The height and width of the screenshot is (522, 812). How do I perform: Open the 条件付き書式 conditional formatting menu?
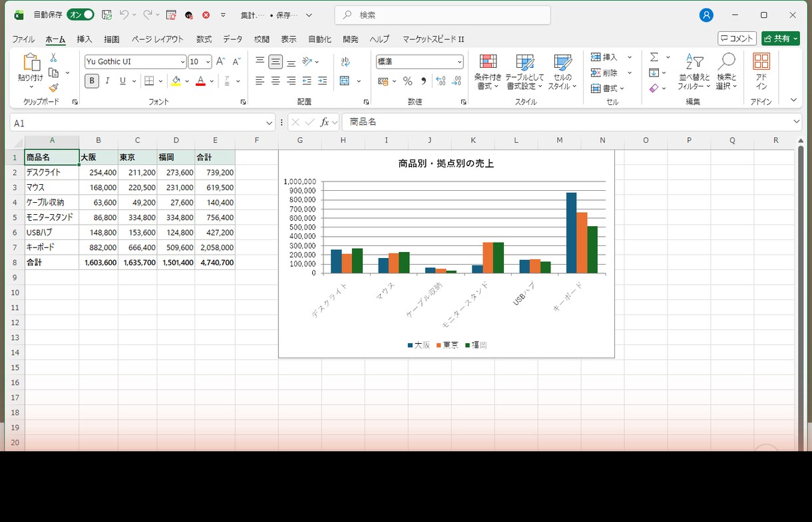[x=488, y=72]
